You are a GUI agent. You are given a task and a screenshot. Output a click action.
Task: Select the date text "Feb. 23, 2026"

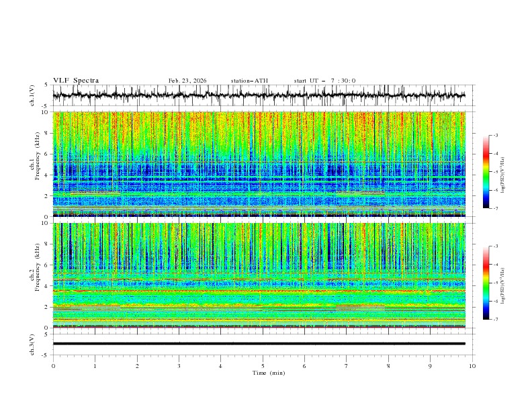click(187, 81)
